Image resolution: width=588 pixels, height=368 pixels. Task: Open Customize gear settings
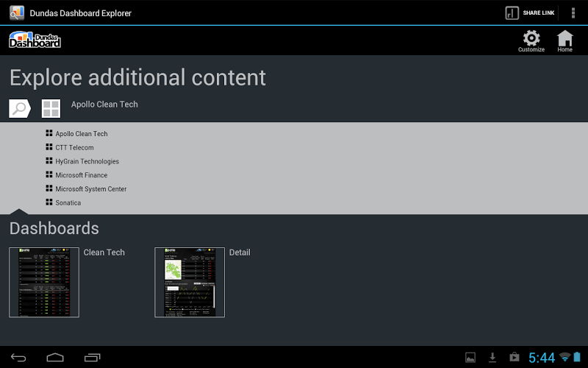pyautogui.click(x=531, y=41)
